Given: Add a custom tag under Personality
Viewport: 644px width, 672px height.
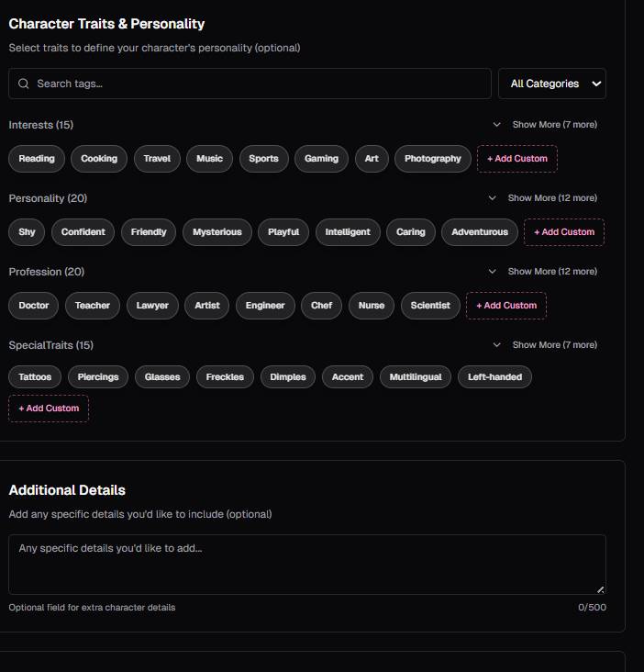Looking at the screenshot, I should [564, 232].
